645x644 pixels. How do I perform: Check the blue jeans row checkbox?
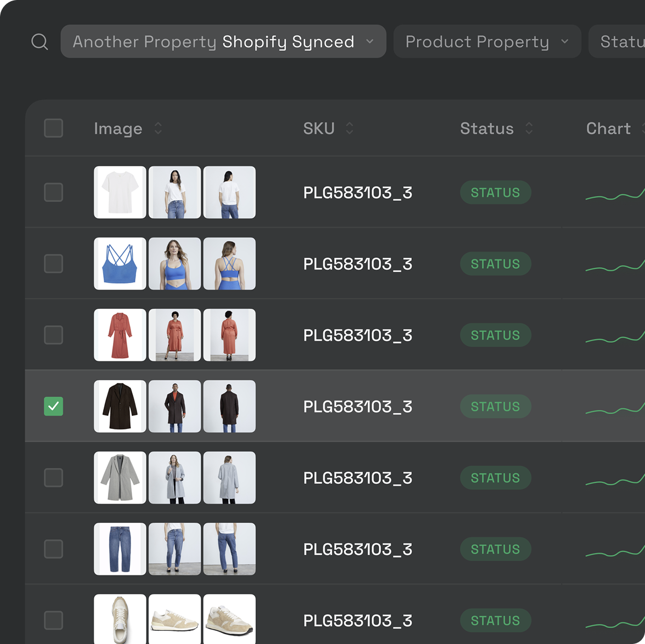pos(54,549)
